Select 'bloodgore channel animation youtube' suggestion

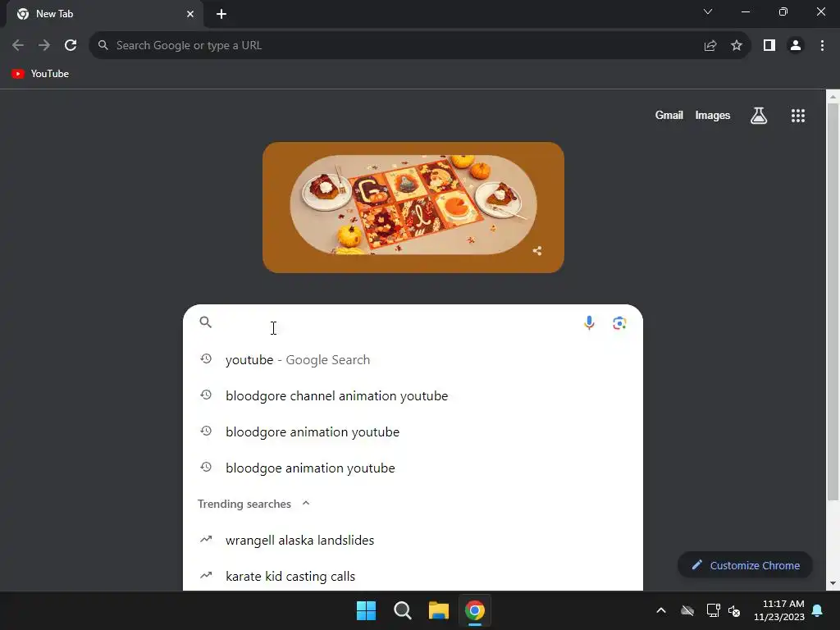(413, 396)
